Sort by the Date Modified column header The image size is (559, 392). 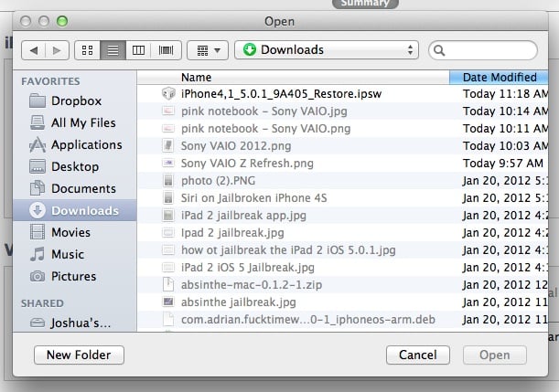(x=499, y=78)
